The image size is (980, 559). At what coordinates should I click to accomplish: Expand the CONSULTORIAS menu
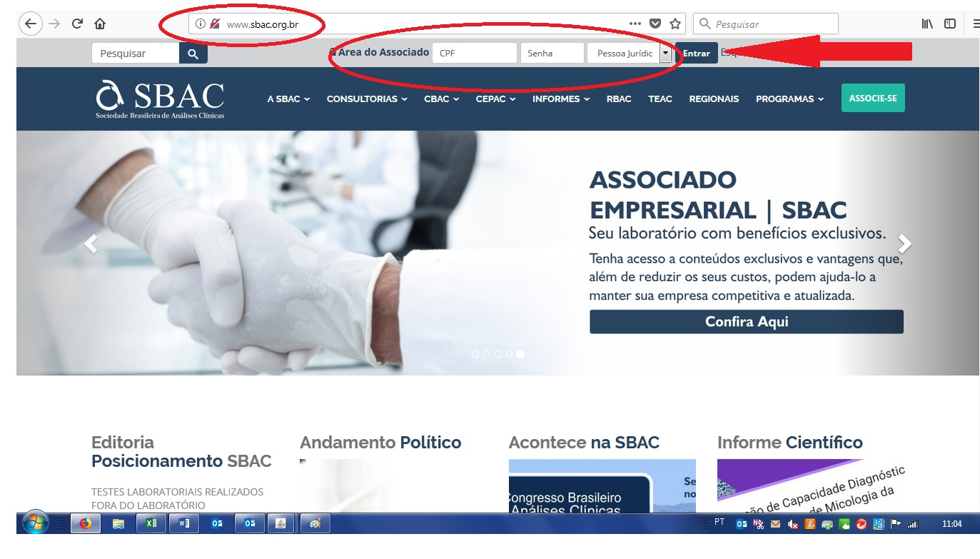click(x=367, y=99)
